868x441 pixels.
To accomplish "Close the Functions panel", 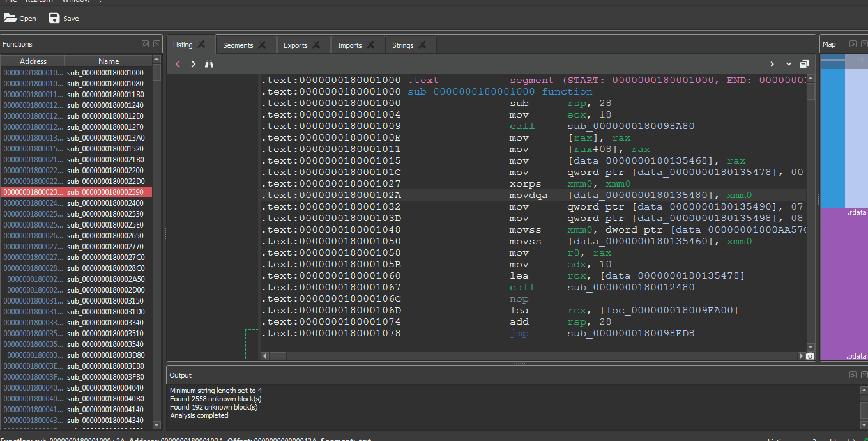I will pos(155,44).
